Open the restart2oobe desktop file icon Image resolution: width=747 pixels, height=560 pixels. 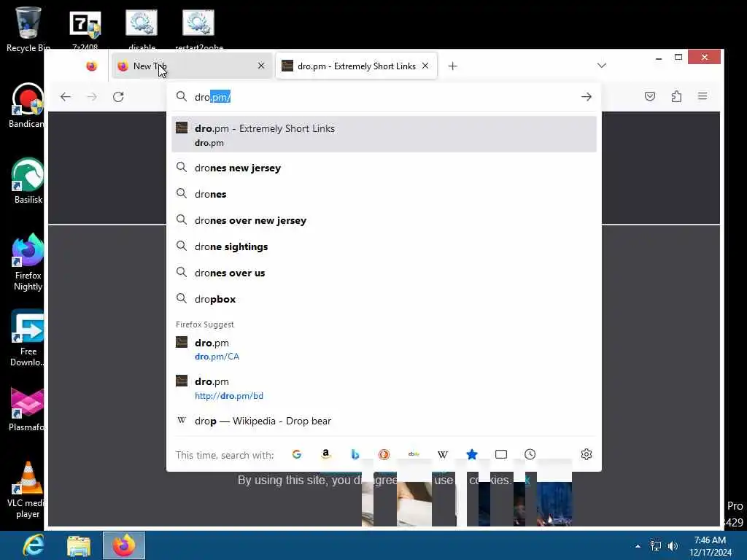(x=198, y=28)
